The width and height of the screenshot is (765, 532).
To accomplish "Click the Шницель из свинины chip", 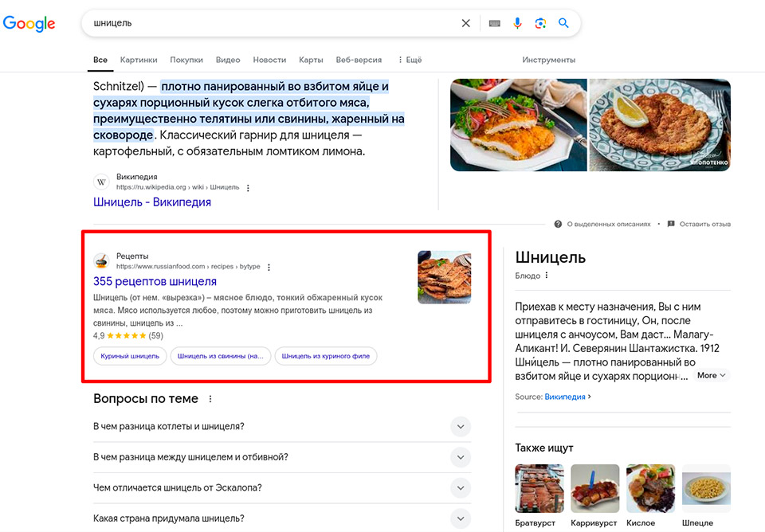I will (221, 356).
